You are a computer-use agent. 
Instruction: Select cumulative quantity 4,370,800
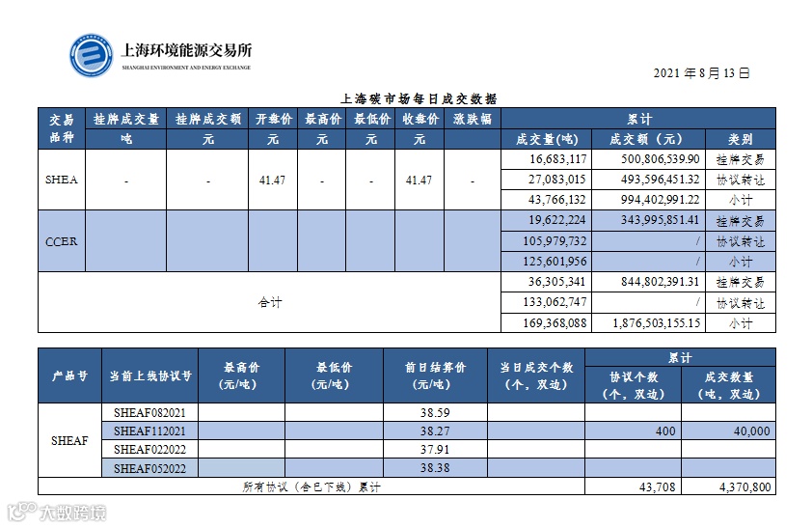tap(744, 487)
